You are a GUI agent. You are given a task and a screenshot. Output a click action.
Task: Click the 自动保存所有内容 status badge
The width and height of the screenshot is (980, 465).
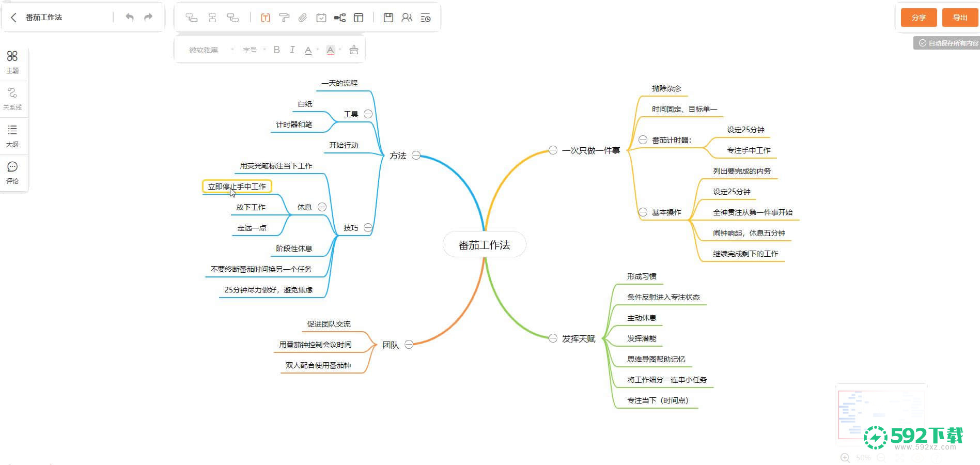pos(946,43)
